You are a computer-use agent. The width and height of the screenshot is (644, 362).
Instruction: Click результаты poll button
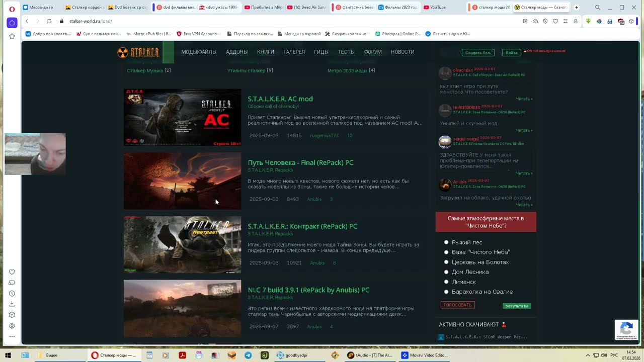517,306
